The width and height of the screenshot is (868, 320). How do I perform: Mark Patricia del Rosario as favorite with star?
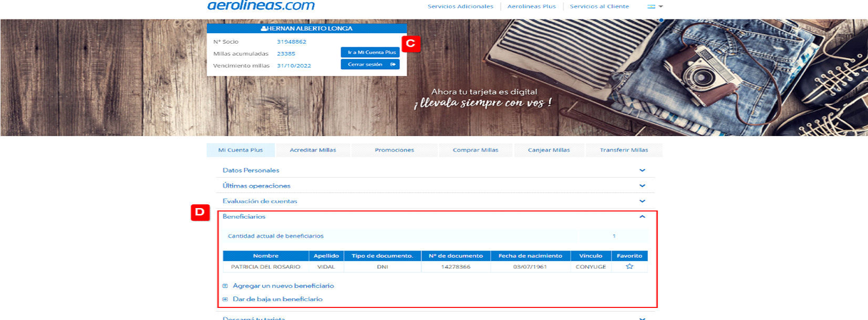(x=629, y=266)
